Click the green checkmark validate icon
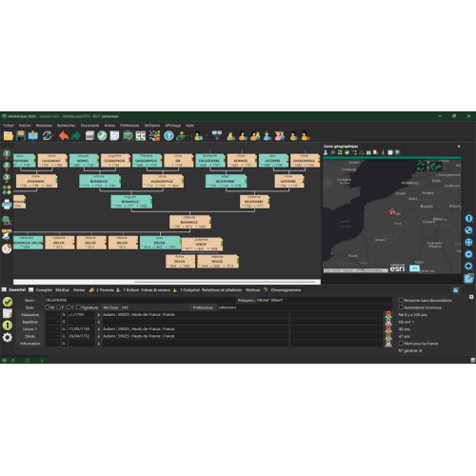Screen dimensions: 476x476 tap(8, 302)
